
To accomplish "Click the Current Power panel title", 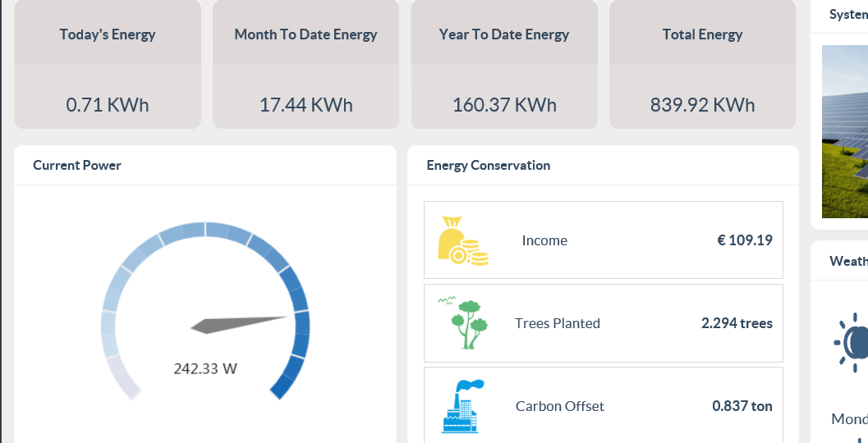I will [77, 165].
